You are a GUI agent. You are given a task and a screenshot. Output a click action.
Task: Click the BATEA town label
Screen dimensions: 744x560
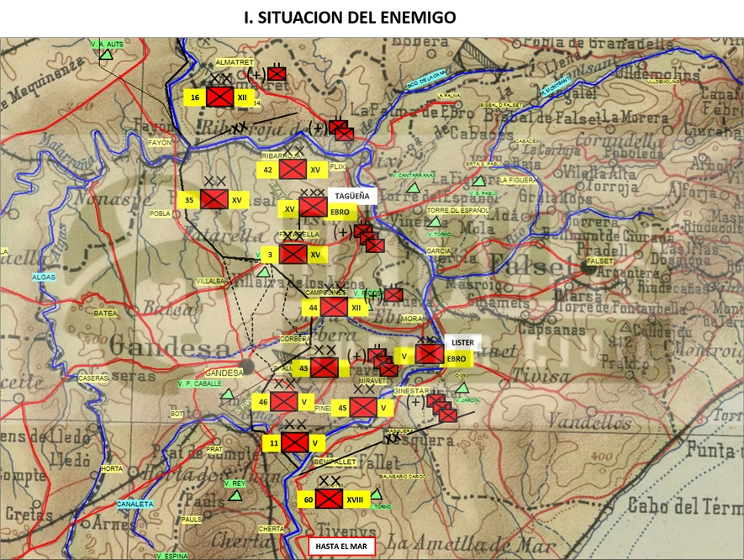click(105, 314)
